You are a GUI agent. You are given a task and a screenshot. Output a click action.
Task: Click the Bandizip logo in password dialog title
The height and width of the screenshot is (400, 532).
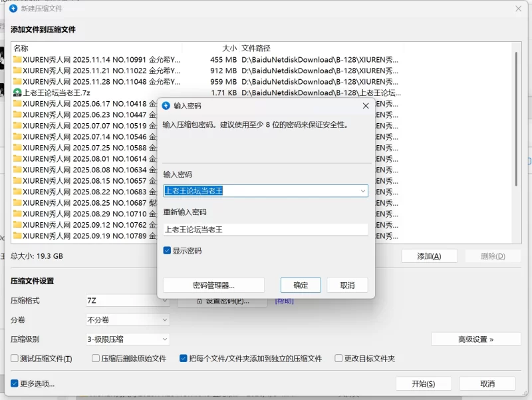tap(166, 106)
